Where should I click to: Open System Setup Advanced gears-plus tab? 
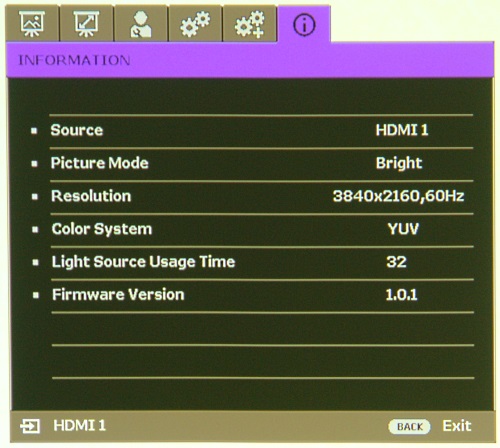point(250,24)
